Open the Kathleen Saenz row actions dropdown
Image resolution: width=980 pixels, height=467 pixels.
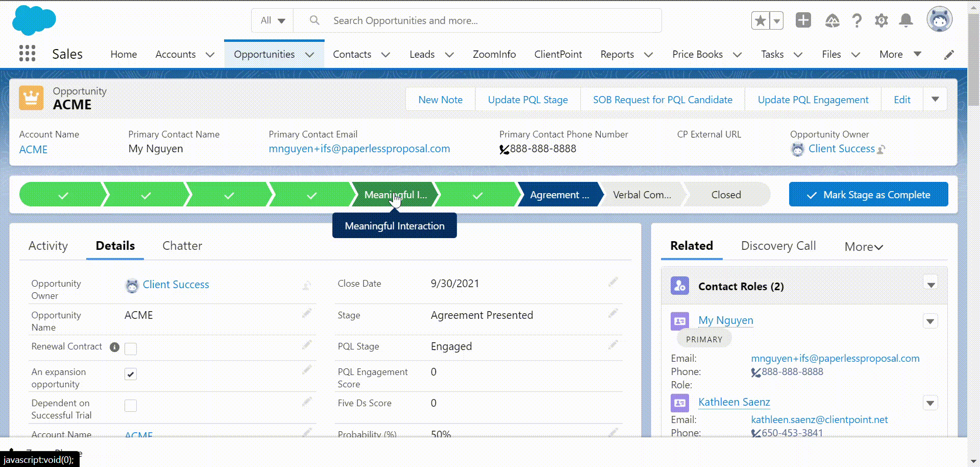coord(930,403)
